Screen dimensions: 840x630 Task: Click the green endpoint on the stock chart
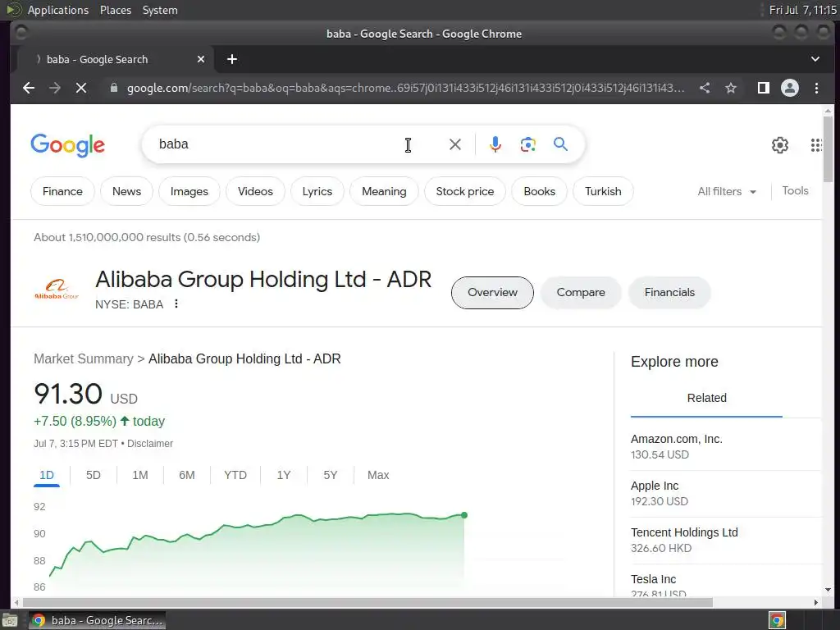click(464, 515)
